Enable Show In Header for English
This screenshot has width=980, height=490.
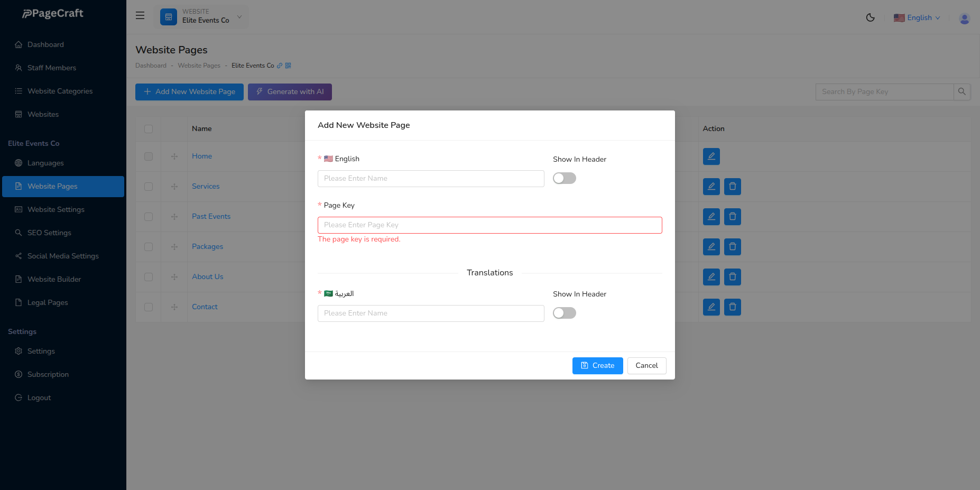[x=564, y=179]
